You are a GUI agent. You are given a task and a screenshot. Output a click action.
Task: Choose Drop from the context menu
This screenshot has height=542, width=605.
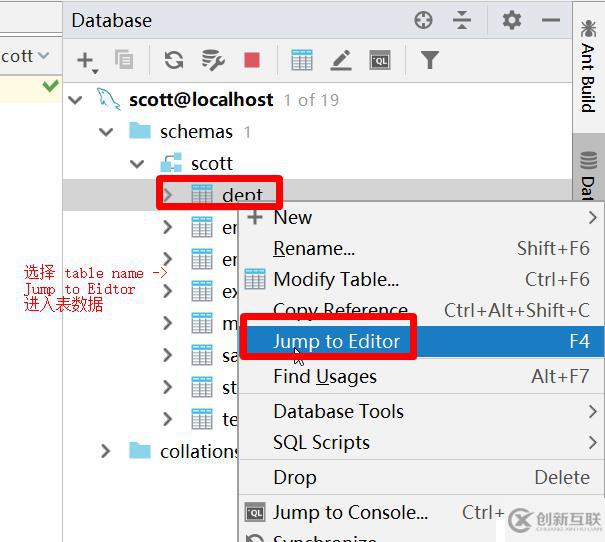click(422, 478)
